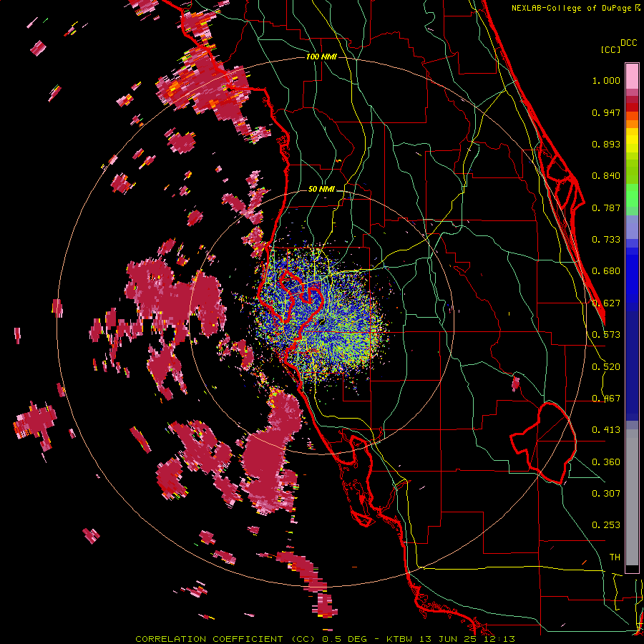
Task: Pick the light pink top of color bar
Action: [x=632, y=76]
